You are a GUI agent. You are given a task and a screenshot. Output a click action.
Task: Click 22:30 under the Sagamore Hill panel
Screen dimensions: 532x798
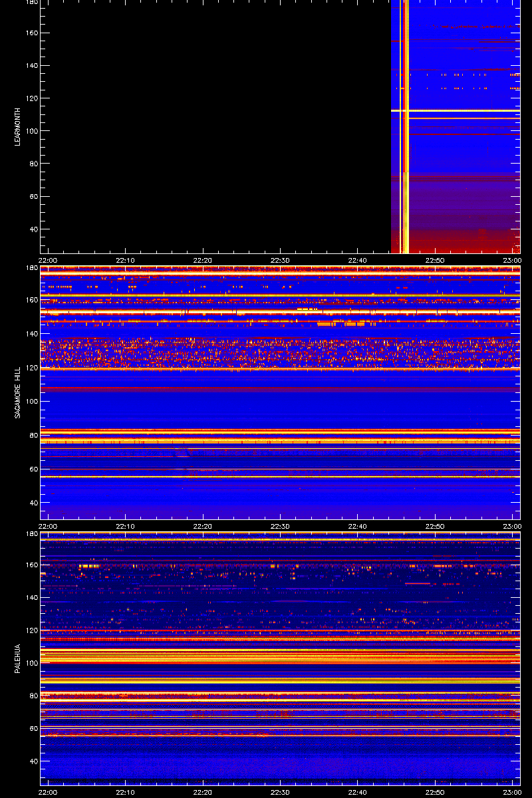pyautogui.click(x=280, y=526)
